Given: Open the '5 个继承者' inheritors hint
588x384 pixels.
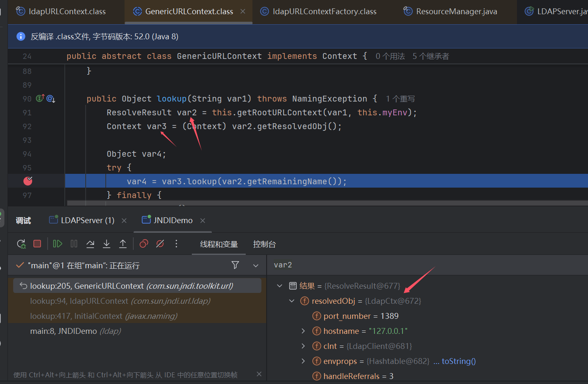Looking at the screenshot, I should tap(431, 56).
